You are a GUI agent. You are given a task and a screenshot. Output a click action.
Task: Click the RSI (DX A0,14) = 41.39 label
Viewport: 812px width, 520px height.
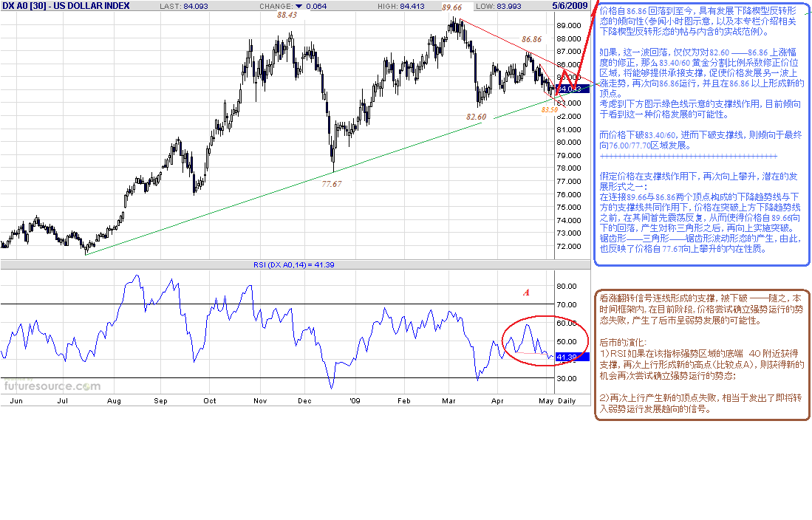293,264
